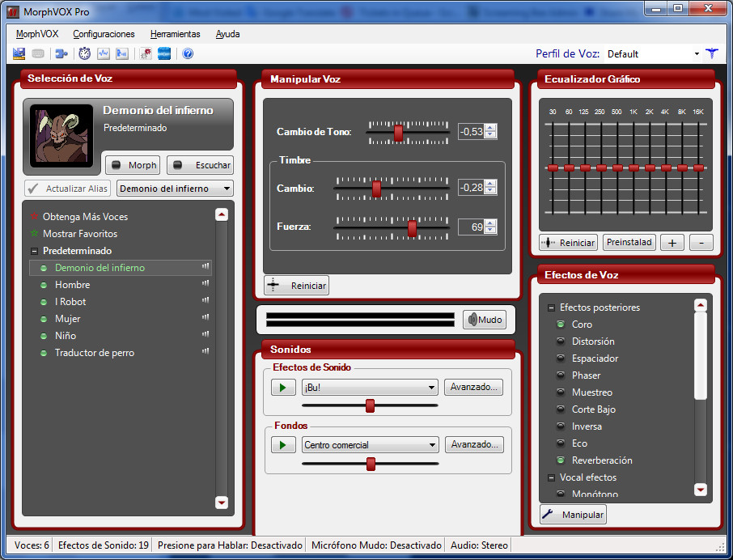This screenshot has width=733, height=560.
Task: Click Manipular button under Efectos de Voz
Action: pyautogui.click(x=572, y=515)
